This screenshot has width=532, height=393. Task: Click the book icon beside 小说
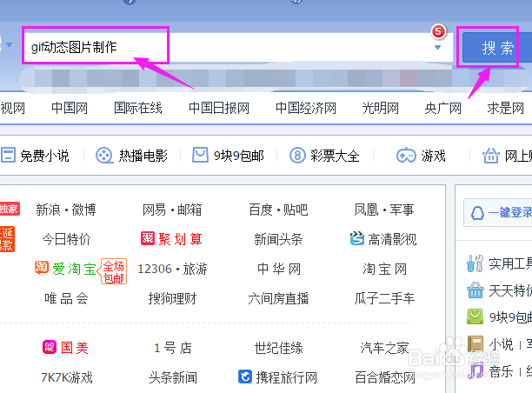pos(475,343)
